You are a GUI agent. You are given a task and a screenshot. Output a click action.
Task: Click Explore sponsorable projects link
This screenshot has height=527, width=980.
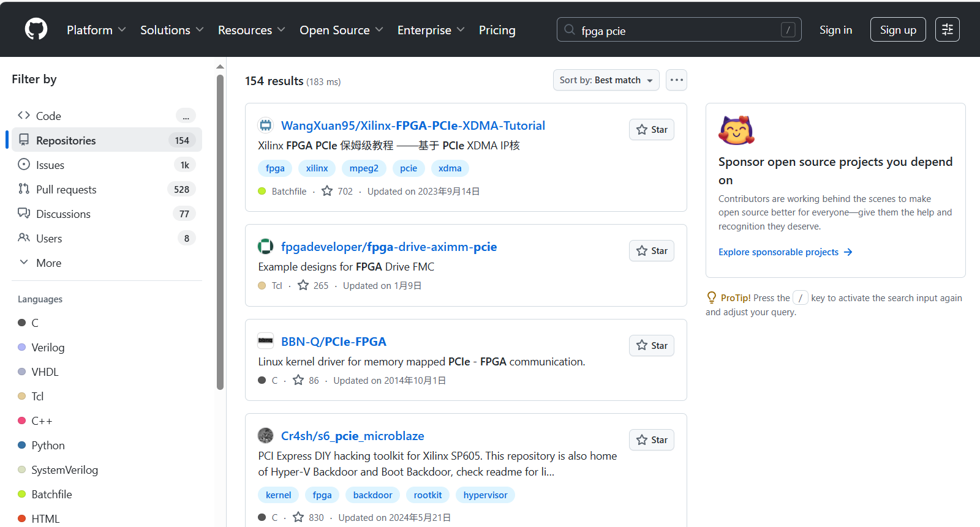pos(785,252)
